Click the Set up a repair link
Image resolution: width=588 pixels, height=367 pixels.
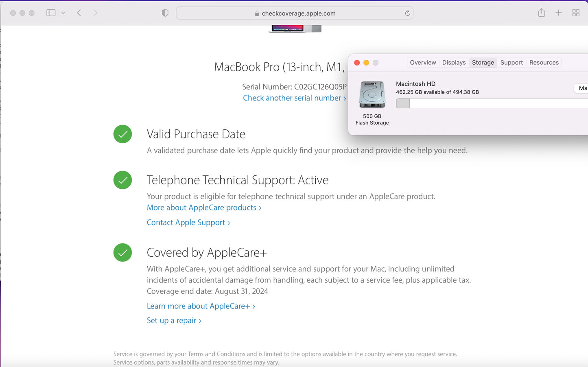(x=174, y=321)
